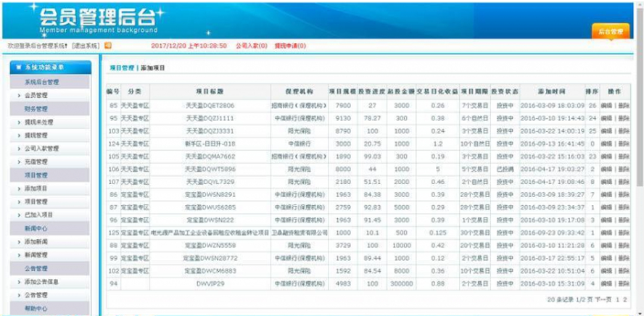This screenshot has height=316, width=644.
Task: Click 编辑 for row 新手区-日日升-018
Action: coord(606,144)
